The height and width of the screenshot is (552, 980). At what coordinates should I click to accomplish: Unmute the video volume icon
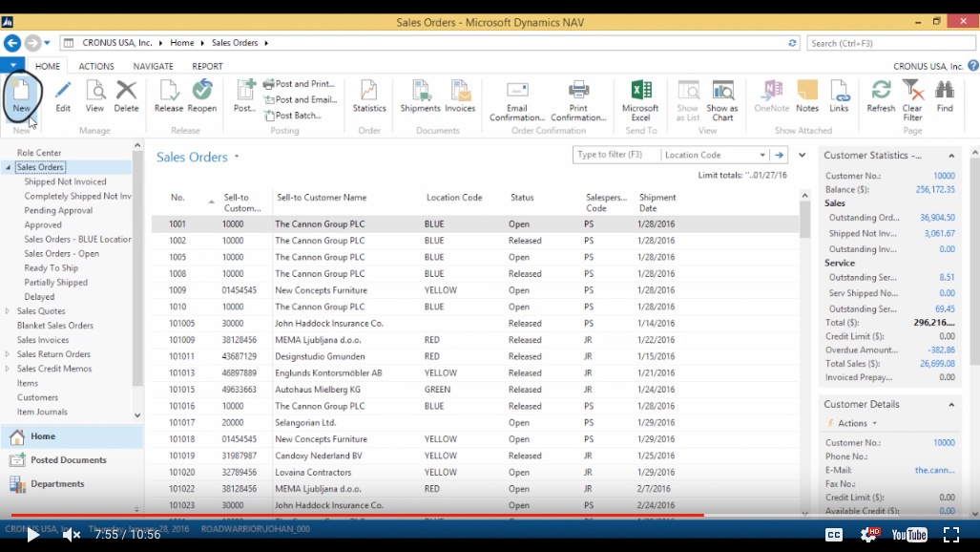coord(72,535)
